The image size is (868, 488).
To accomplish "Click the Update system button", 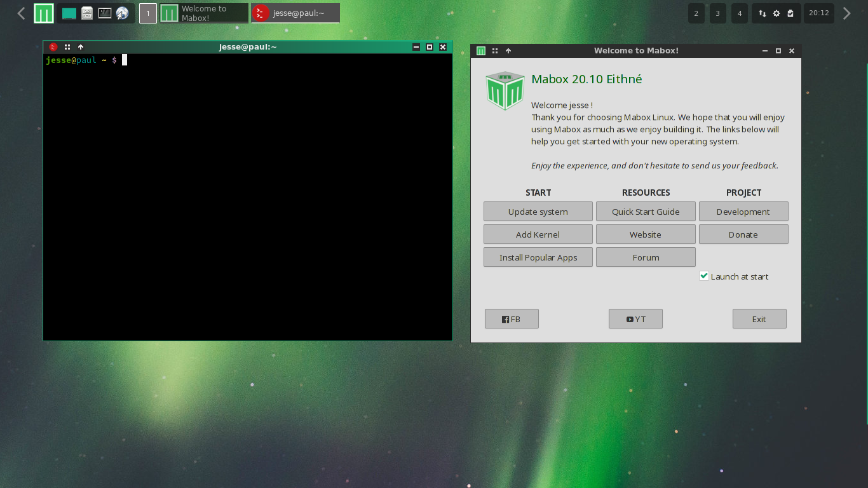I will [x=538, y=212].
